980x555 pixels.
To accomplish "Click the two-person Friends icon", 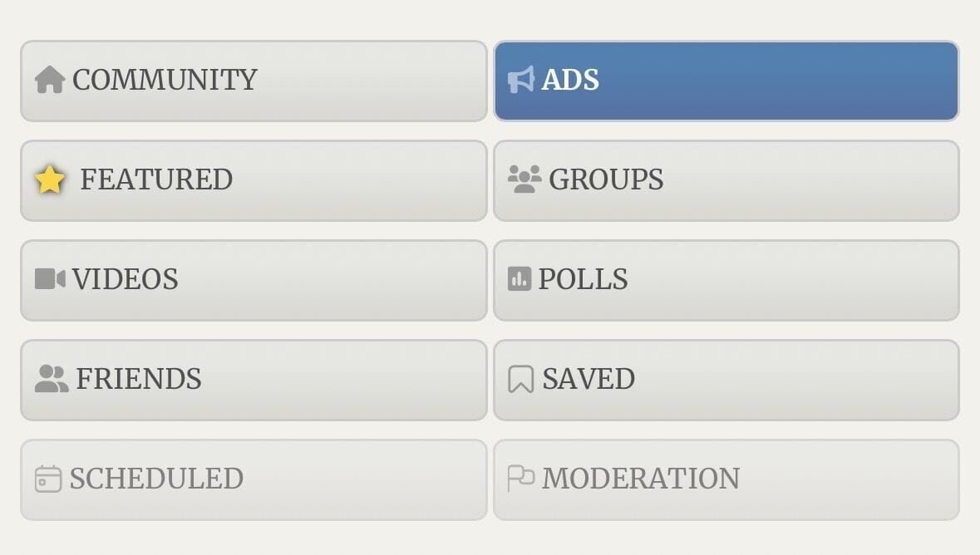I will tap(52, 379).
